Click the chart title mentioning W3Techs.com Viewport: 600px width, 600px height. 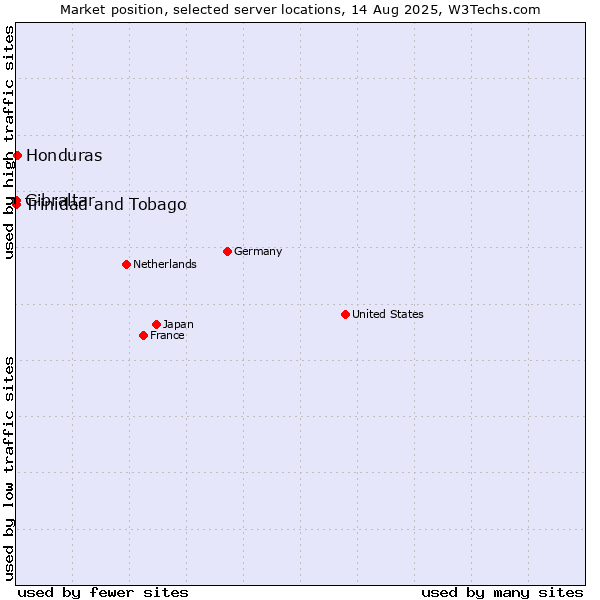pyautogui.click(x=300, y=10)
